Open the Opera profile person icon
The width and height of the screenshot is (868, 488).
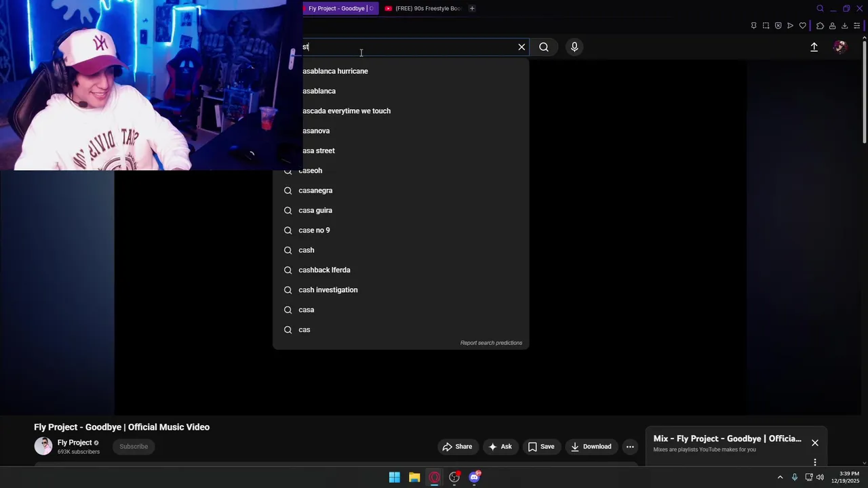coord(832,26)
